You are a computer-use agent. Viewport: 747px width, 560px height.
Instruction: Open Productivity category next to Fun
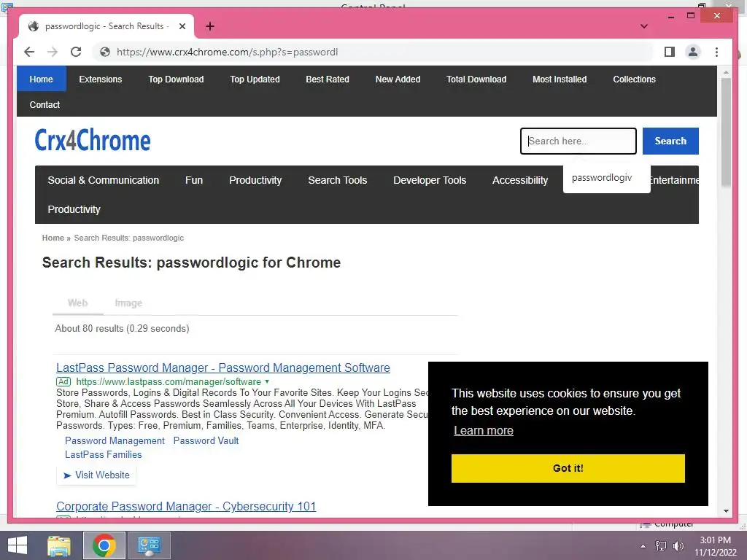pyautogui.click(x=255, y=180)
